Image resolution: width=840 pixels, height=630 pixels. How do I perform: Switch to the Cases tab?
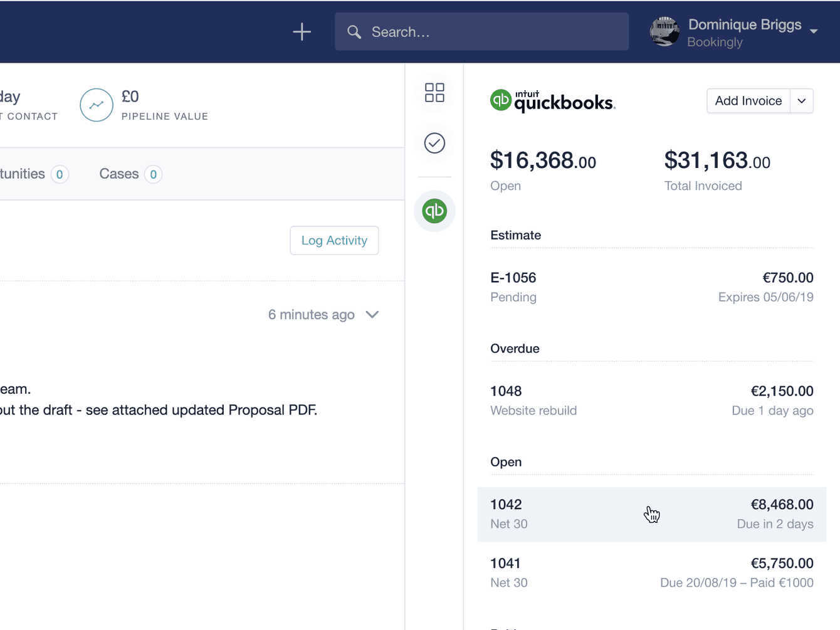point(130,174)
